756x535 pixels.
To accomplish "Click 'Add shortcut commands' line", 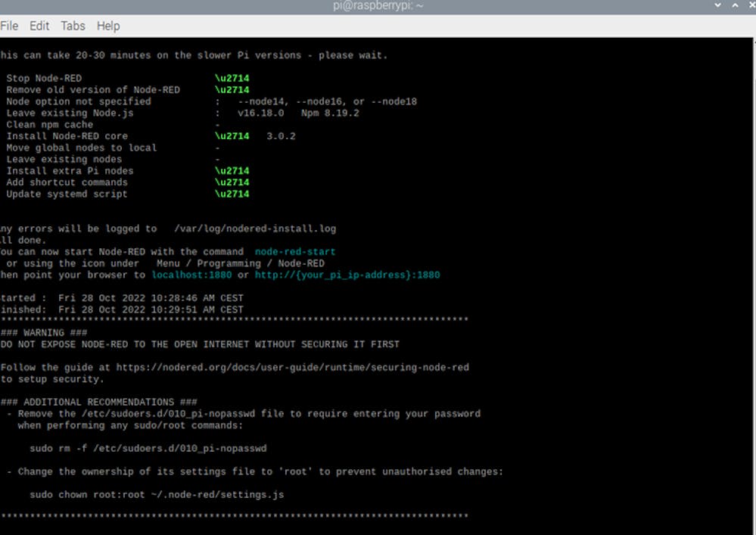I will (x=67, y=182).
